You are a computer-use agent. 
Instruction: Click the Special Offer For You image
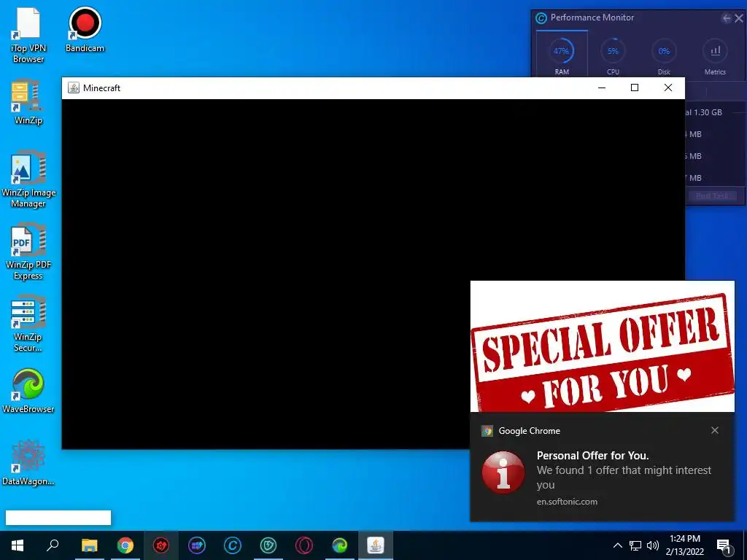(603, 346)
